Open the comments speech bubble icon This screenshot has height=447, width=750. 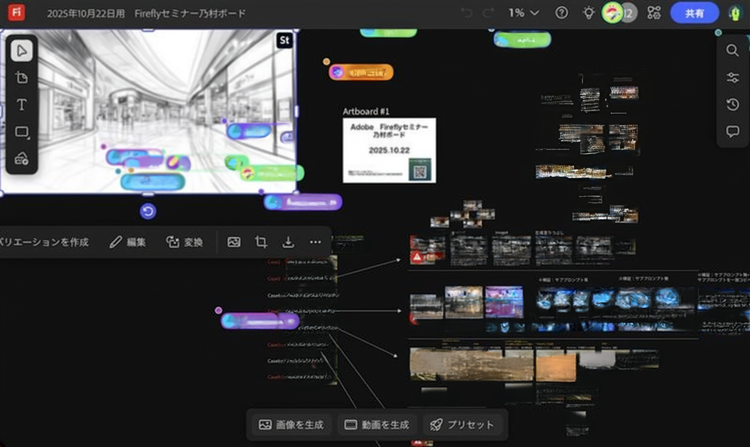pyautogui.click(x=732, y=131)
